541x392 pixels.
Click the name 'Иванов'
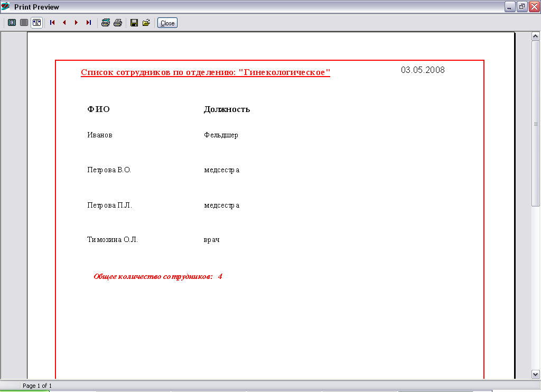(x=100, y=135)
